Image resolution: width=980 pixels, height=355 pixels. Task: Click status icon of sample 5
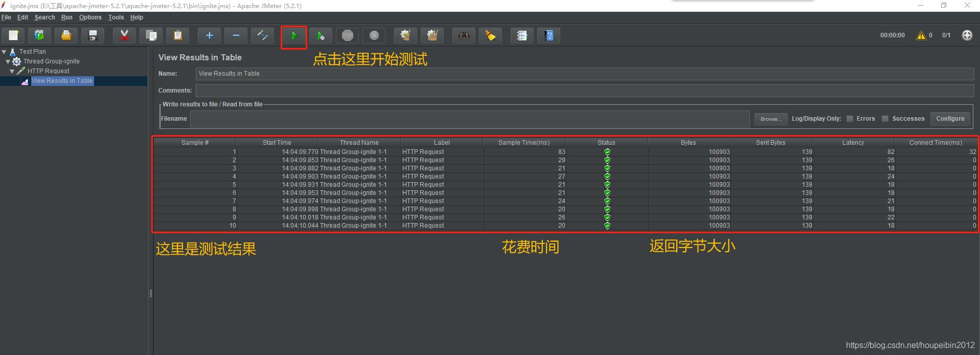pos(607,185)
